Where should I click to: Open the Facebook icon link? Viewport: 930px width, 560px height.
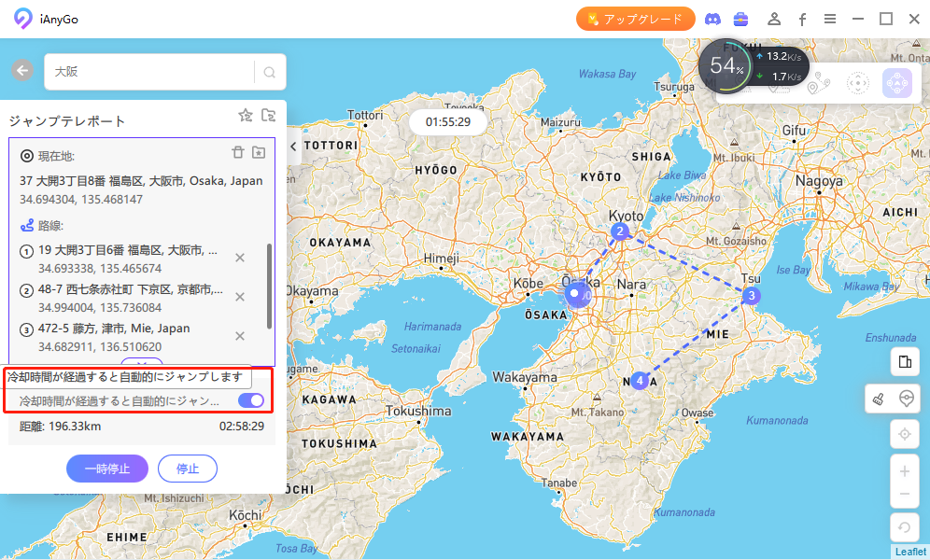pyautogui.click(x=802, y=19)
